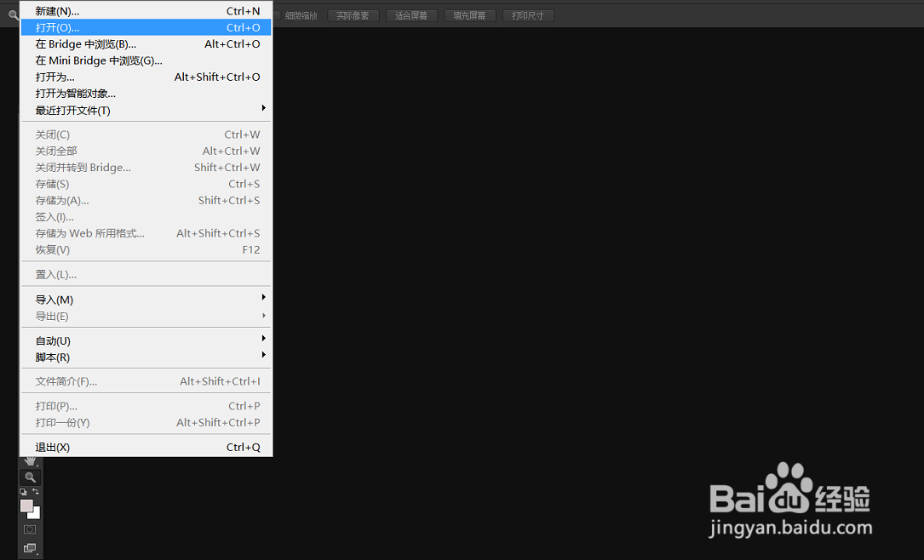Choose 打开为... menu entry
924x560 pixels.
coord(146,77)
